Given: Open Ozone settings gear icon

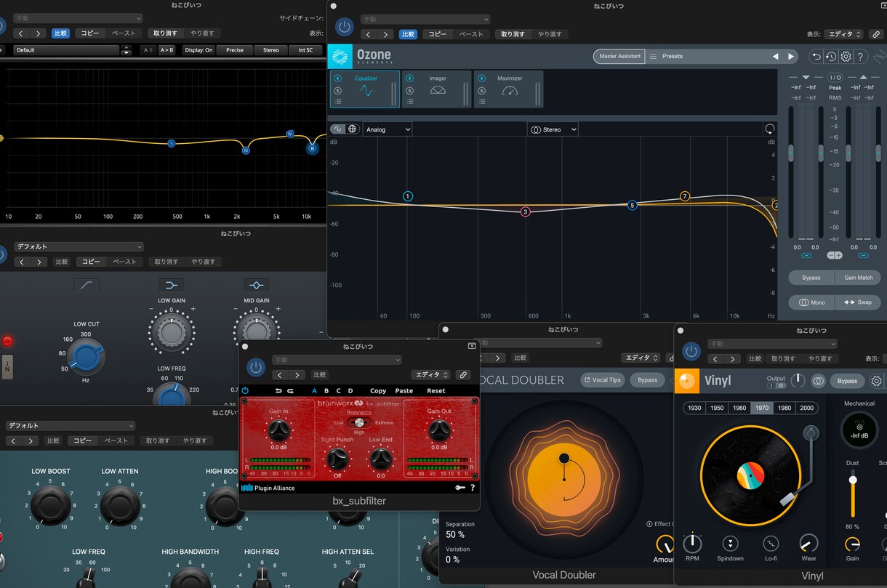Looking at the screenshot, I should tap(846, 56).
